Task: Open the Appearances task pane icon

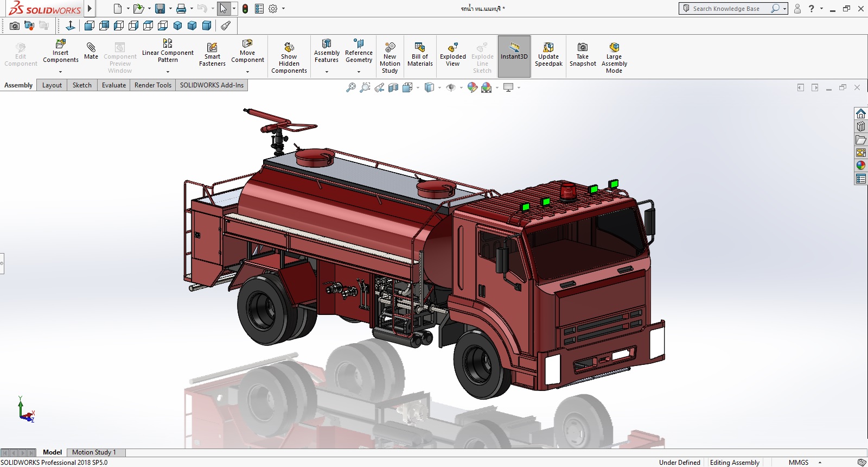Action: click(861, 166)
